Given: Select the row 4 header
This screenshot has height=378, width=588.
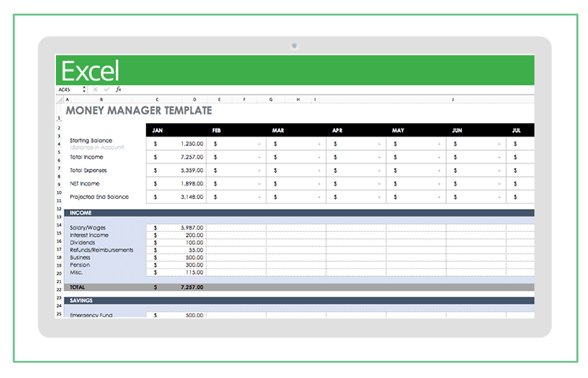Looking at the screenshot, I should [x=59, y=144].
